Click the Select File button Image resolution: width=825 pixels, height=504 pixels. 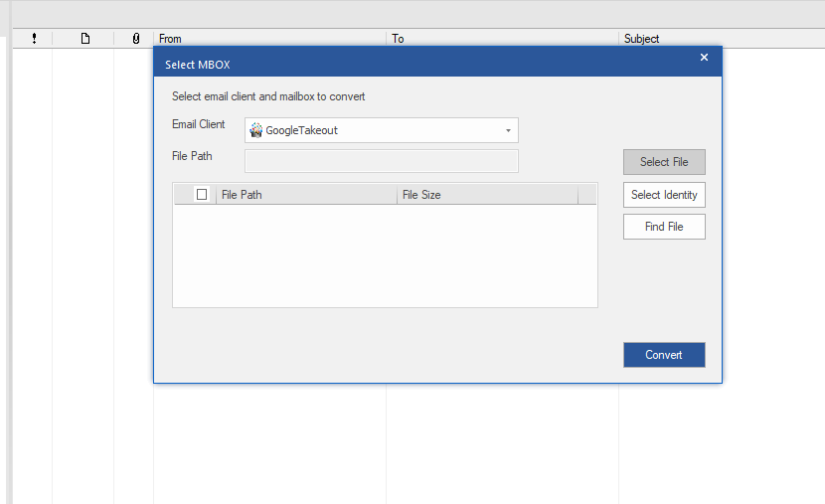(x=664, y=162)
